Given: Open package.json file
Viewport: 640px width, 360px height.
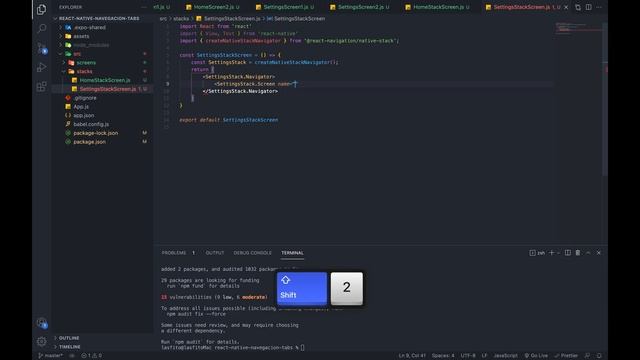Looking at the screenshot, I should [x=89, y=142].
